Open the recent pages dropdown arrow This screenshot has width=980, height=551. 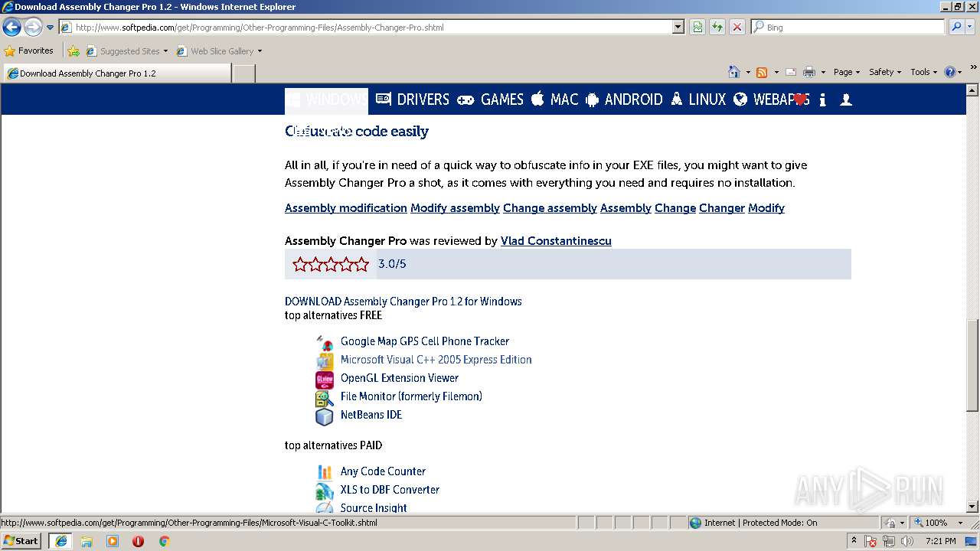click(50, 28)
